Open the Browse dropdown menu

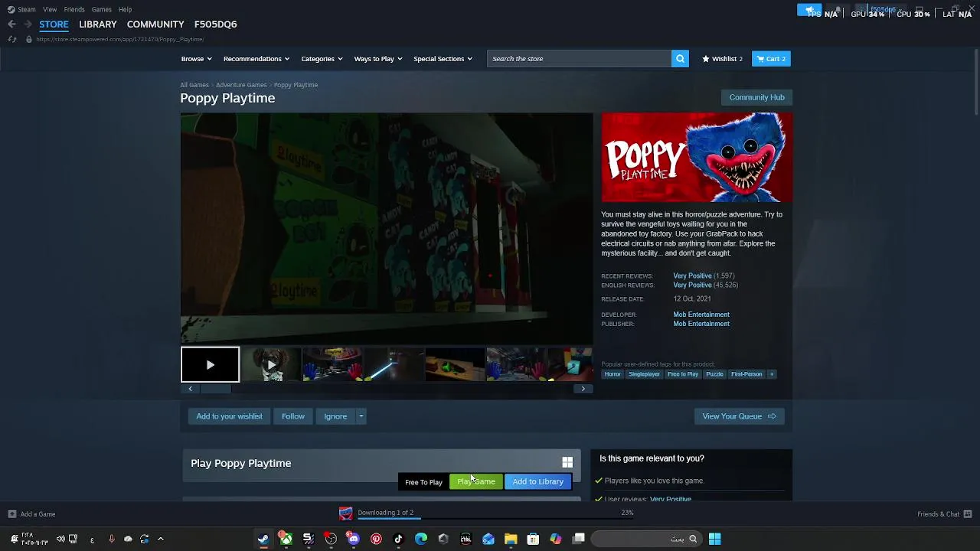pos(196,59)
